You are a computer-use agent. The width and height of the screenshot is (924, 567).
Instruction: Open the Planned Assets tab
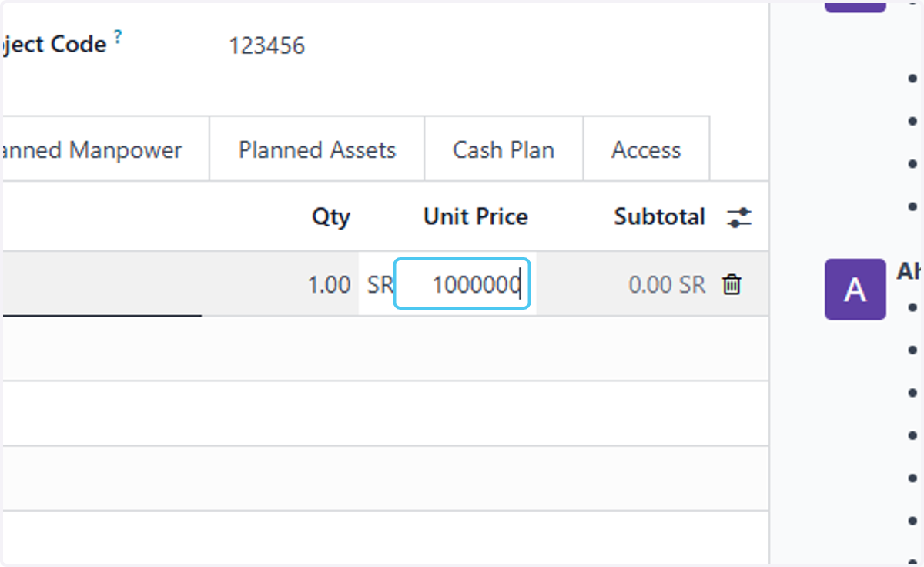tap(317, 149)
